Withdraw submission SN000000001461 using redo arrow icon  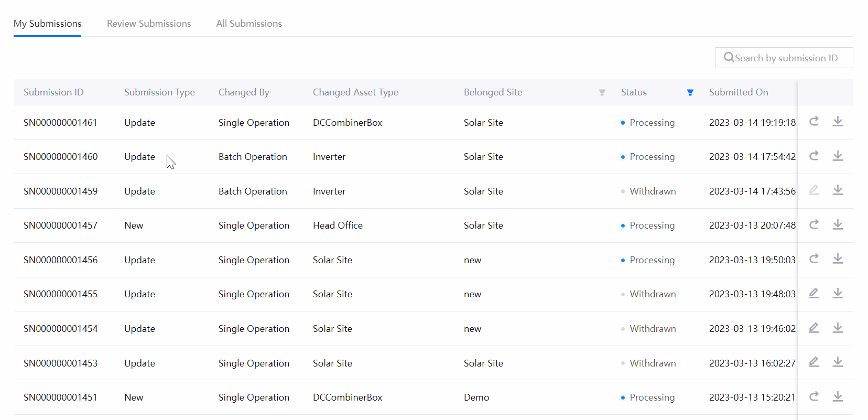coord(813,122)
